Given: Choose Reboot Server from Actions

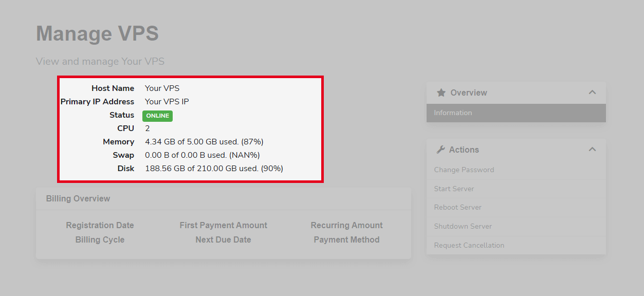Looking at the screenshot, I should [x=457, y=208].
